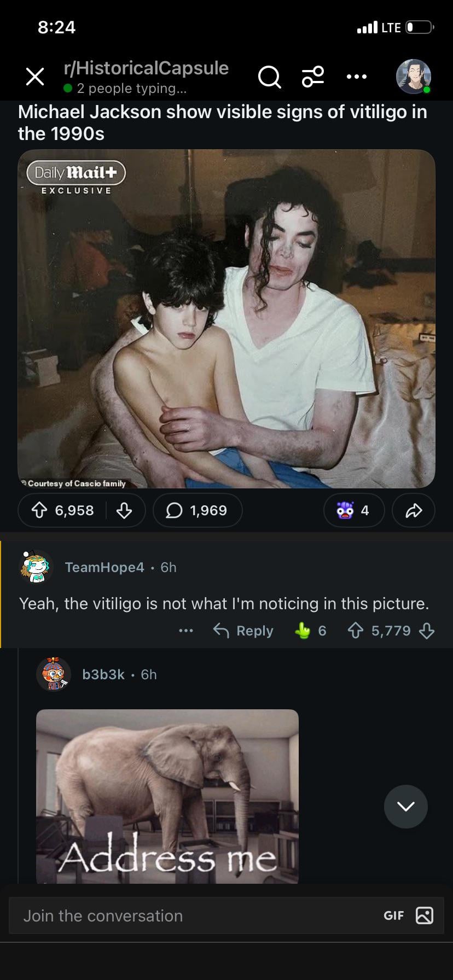The width and height of the screenshot is (453, 980).
Task: Open the 1,969 comments button
Action: pyautogui.click(x=198, y=510)
